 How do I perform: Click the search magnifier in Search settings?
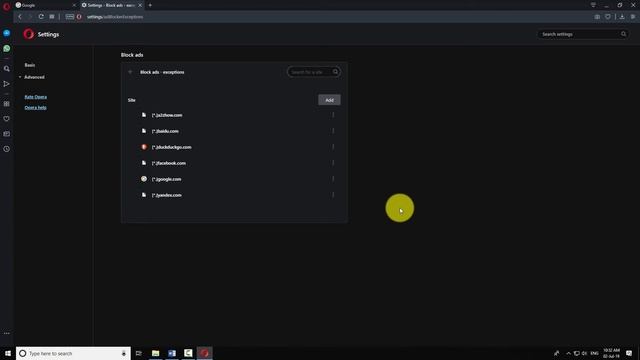(623, 34)
